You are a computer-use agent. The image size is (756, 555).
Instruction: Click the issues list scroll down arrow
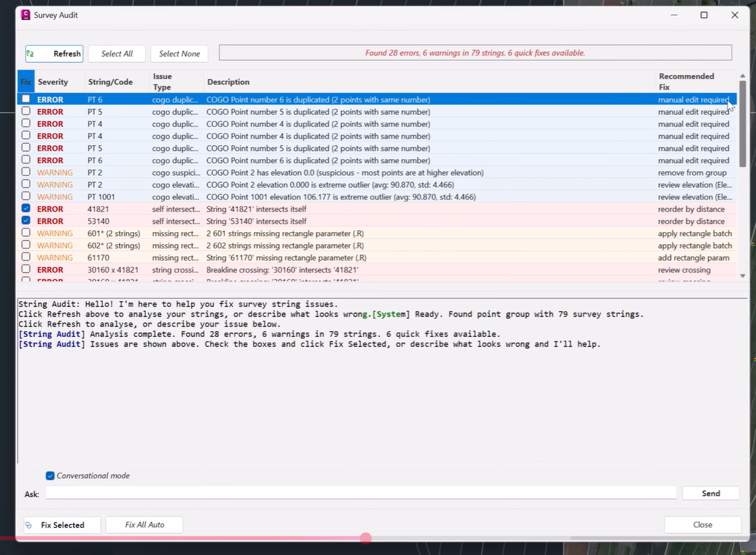click(x=743, y=276)
